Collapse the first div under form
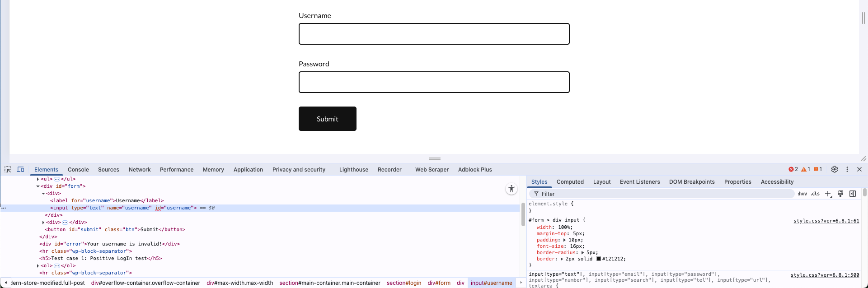The height and width of the screenshot is (288, 868). [x=43, y=194]
